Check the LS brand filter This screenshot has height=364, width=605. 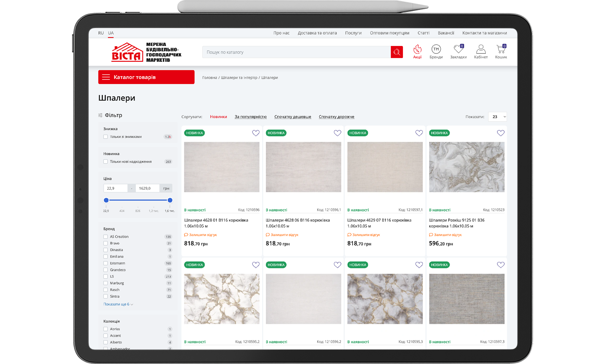[106, 277]
